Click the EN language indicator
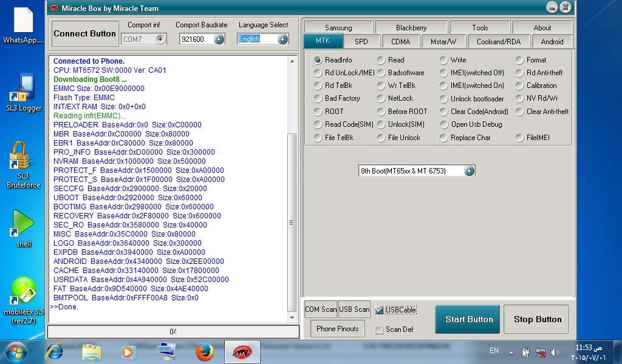 [494, 351]
